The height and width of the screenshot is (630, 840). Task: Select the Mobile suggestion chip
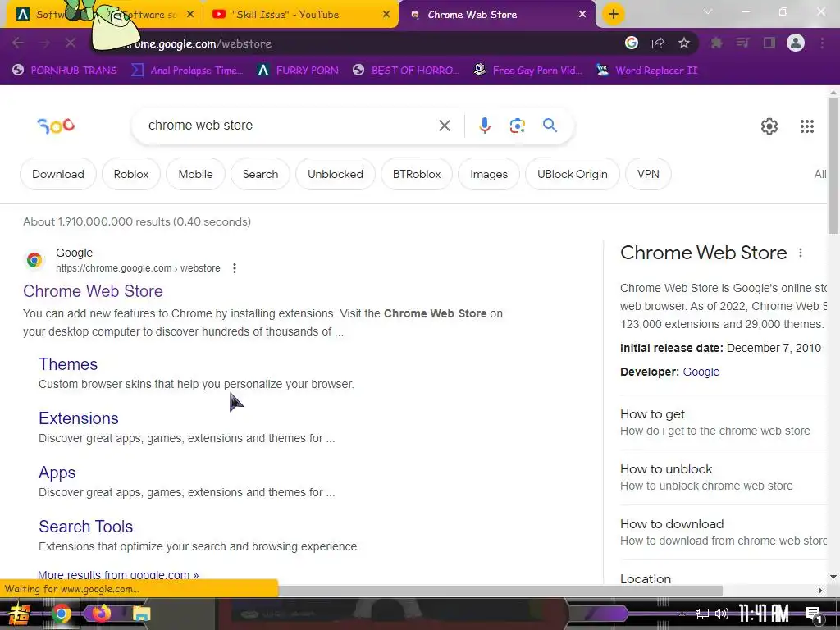click(195, 174)
